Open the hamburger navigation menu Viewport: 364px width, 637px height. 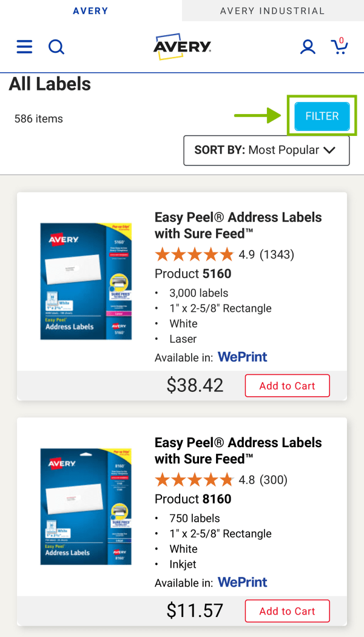[24, 47]
